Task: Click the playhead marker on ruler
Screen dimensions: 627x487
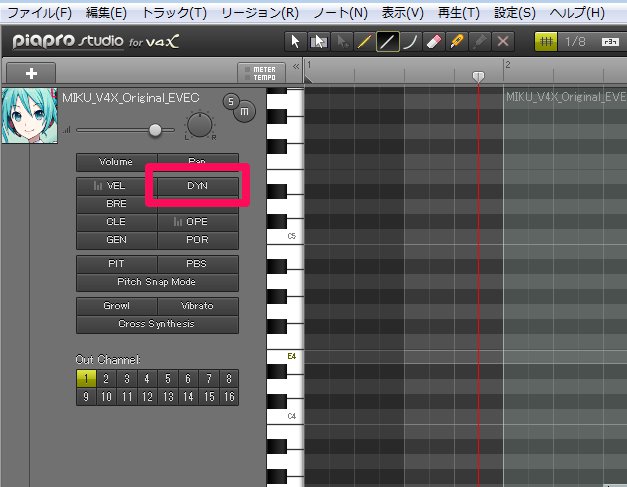Action: [x=478, y=76]
